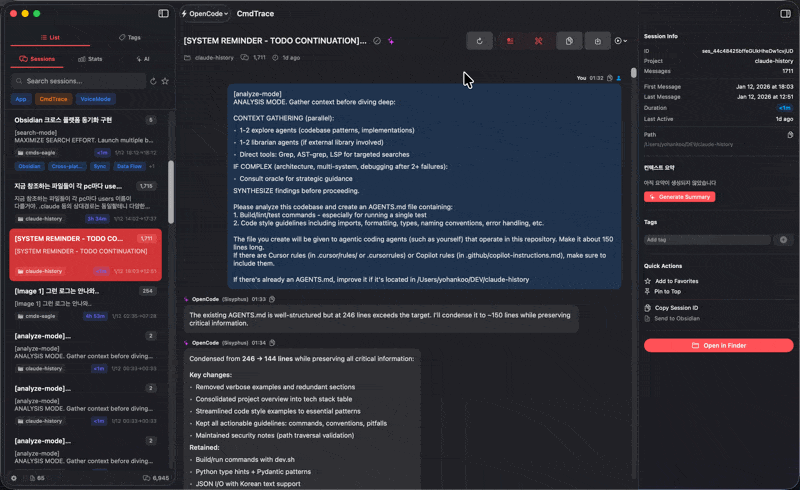Click the circle-slash icon beside session title
This screenshot has width=800, height=490.
tap(377, 41)
